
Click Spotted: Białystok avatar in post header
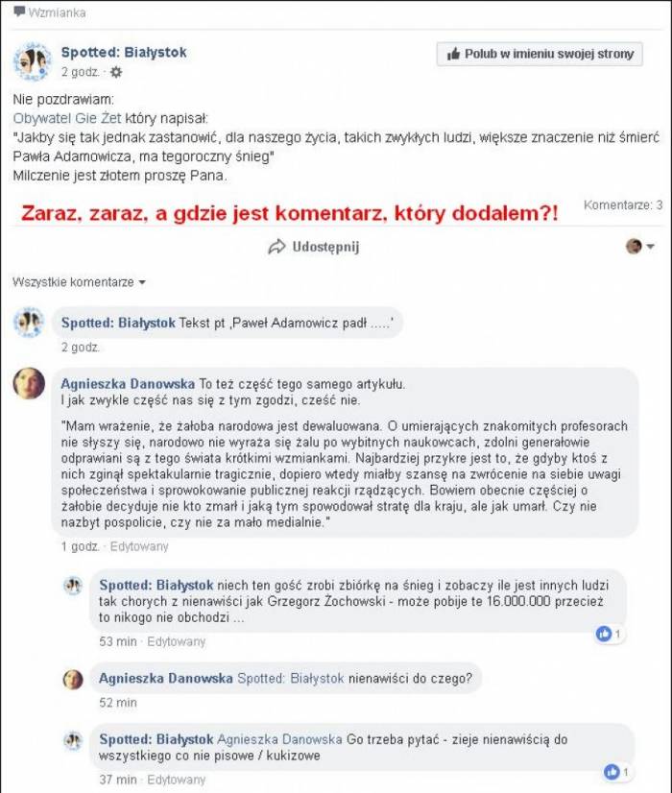tap(32, 61)
